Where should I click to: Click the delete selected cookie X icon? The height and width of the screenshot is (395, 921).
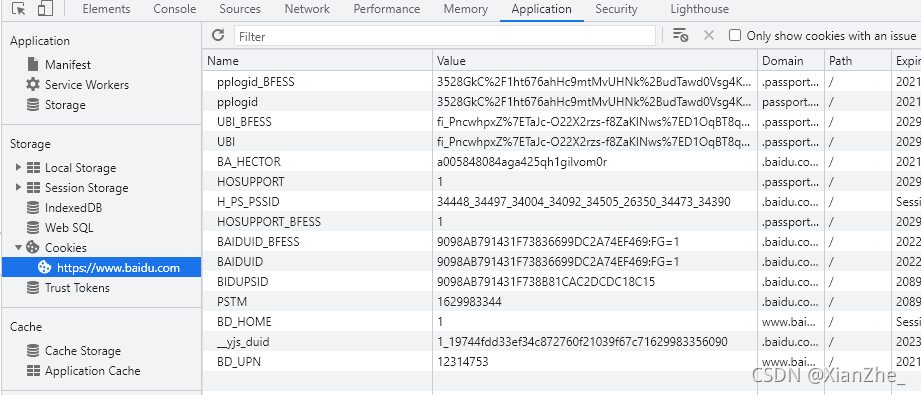click(x=709, y=35)
